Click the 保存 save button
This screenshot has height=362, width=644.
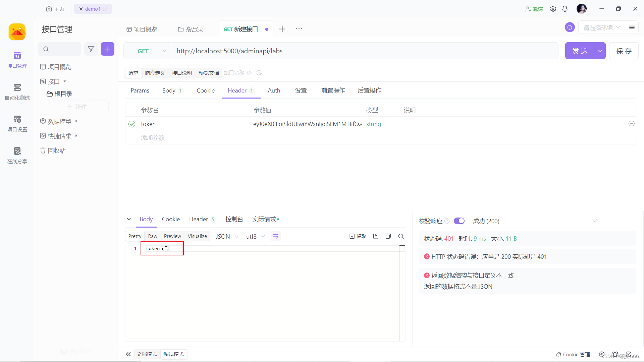point(624,51)
